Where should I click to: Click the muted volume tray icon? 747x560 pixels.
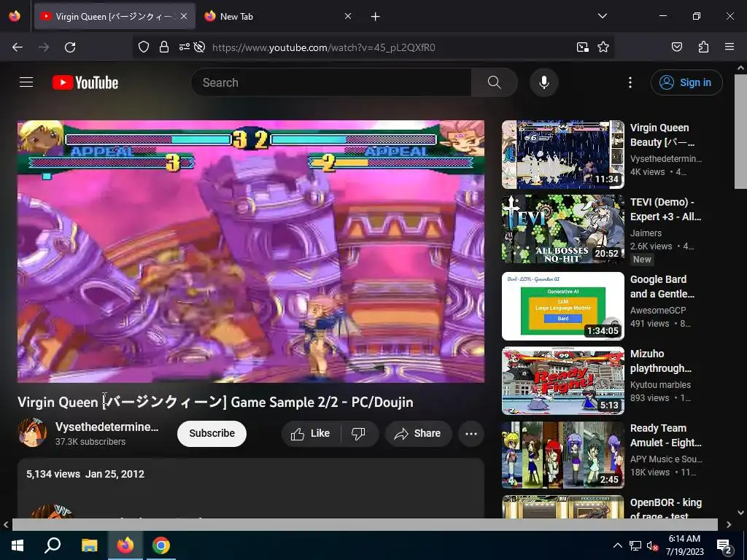coord(651,545)
